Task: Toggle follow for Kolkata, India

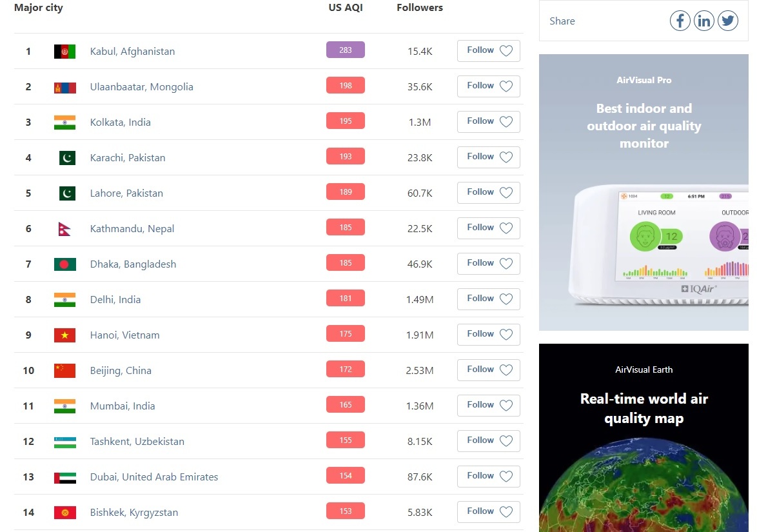Action: point(488,122)
